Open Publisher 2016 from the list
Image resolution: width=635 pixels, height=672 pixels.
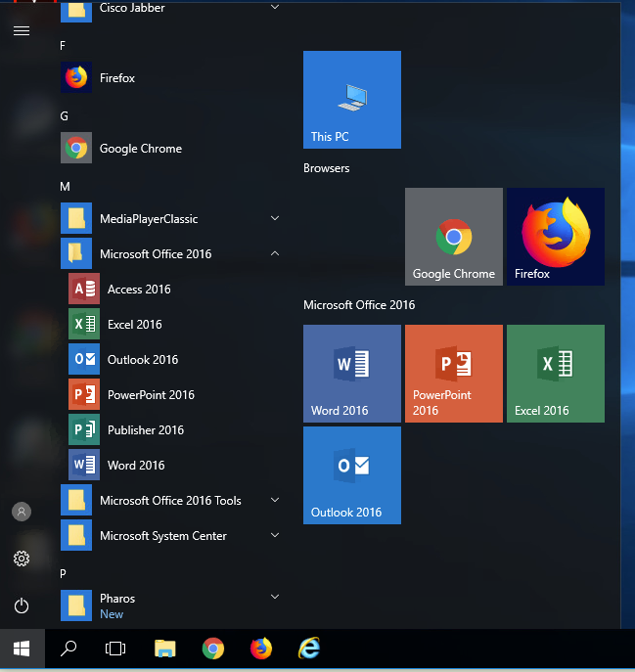(170, 429)
